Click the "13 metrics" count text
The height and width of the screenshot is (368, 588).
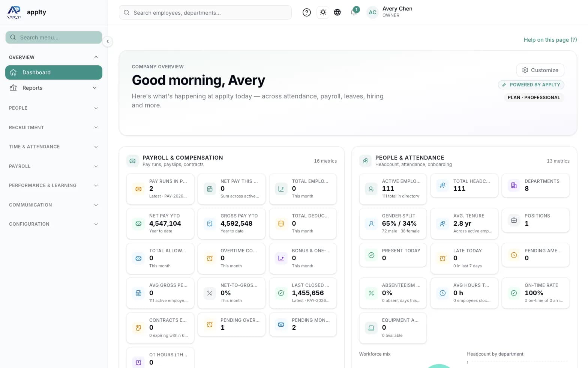[558, 161]
